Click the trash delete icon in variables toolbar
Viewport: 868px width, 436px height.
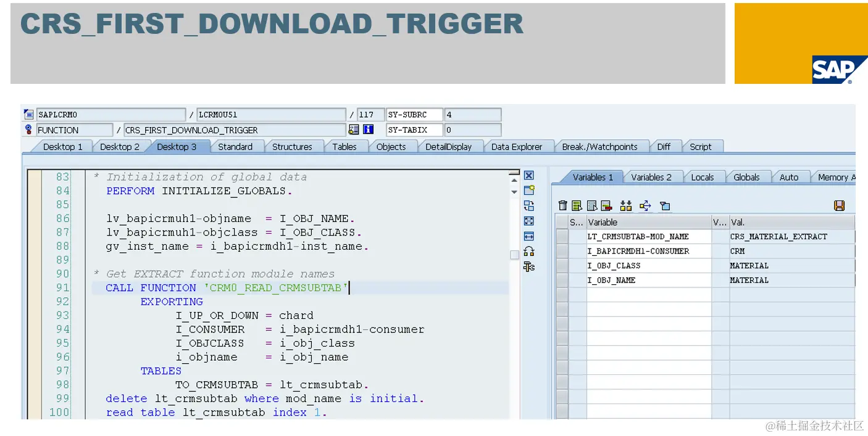click(562, 206)
